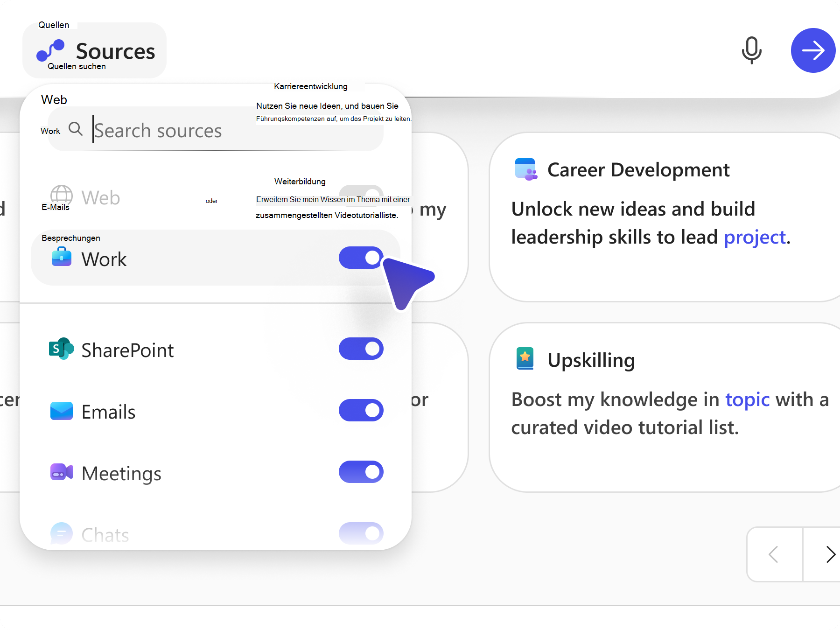The image size is (840, 630).
Task: Click the Emails envelope icon
Action: point(62,411)
